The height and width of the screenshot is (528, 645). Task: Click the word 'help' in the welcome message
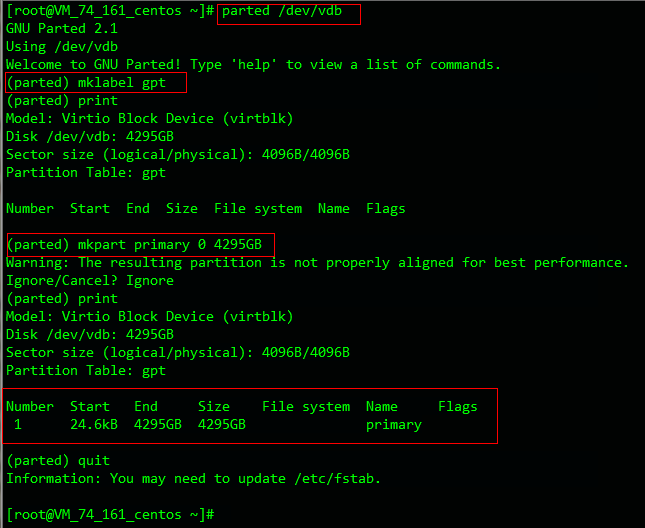point(254,65)
